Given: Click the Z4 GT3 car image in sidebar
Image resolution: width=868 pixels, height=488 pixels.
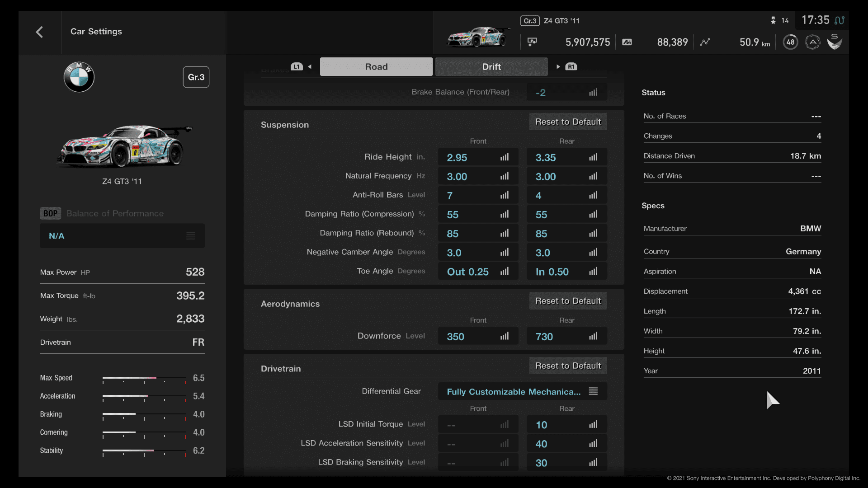Looking at the screenshot, I should click(x=124, y=145).
